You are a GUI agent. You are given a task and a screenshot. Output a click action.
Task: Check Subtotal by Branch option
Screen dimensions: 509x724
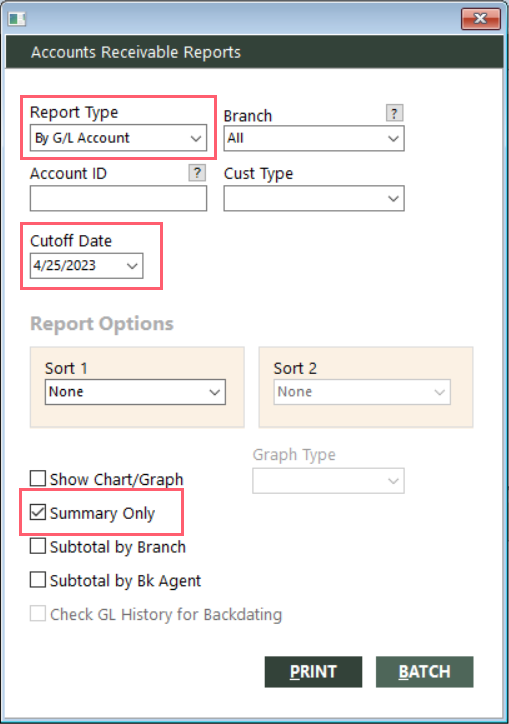[x=38, y=546]
